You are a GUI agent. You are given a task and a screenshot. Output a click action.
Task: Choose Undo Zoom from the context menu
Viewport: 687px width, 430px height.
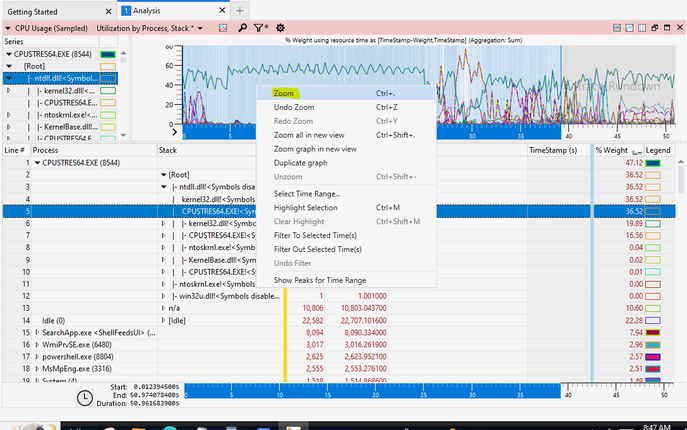pos(346,107)
